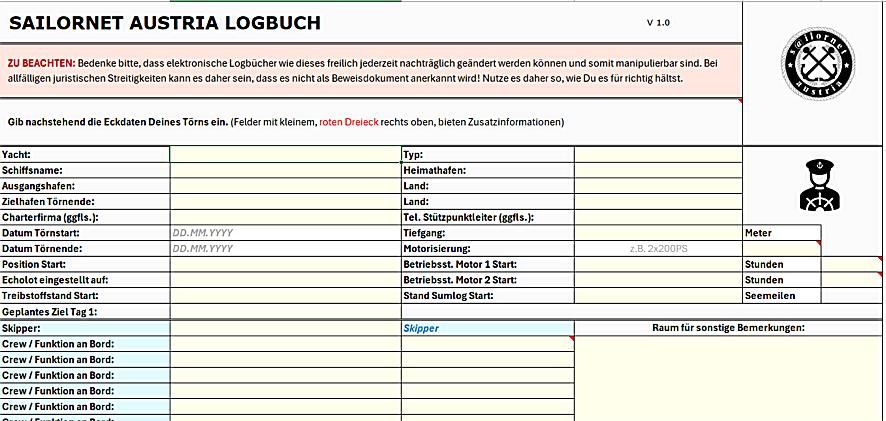Select the Heimathafen input cell

pyautogui.click(x=657, y=171)
